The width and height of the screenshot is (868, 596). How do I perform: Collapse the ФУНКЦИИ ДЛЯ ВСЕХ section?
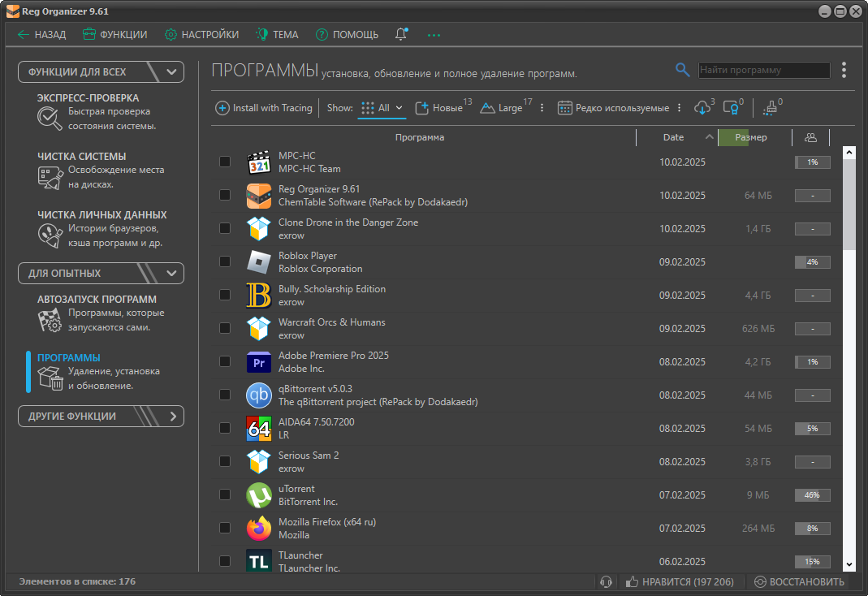171,72
